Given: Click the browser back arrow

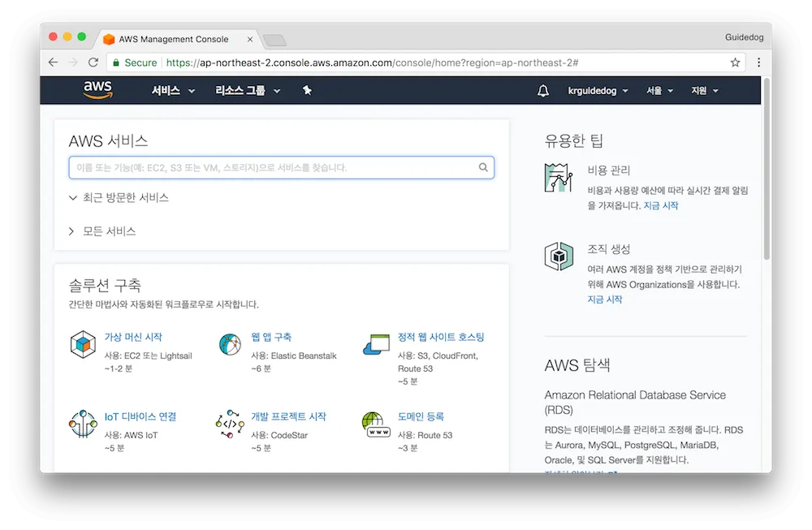Looking at the screenshot, I should pyautogui.click(x=53, y=62).
